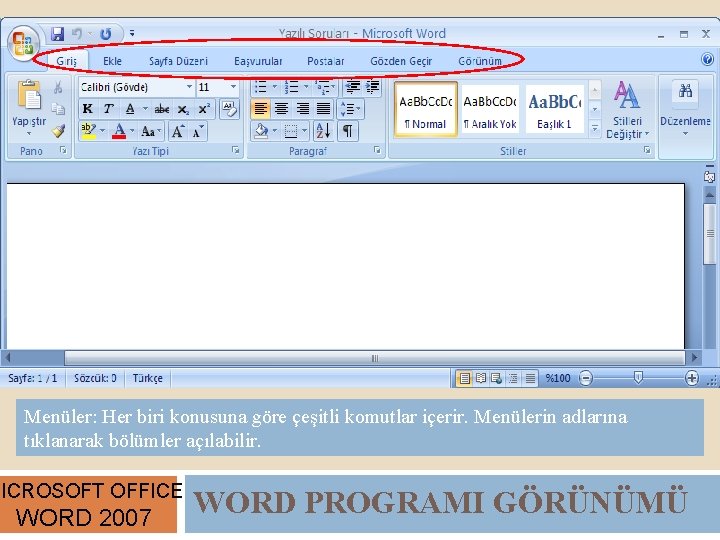Toggle align left paragraph button
This screenshot has height=540, width=720.
261,109
